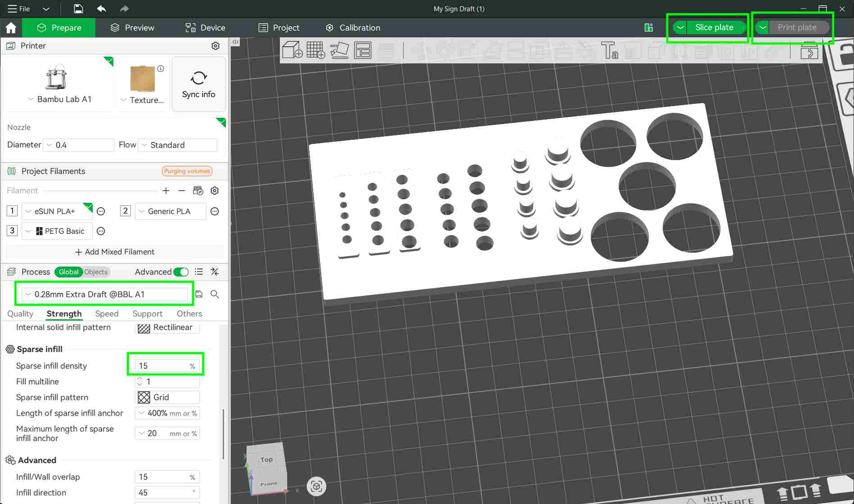Go to the Home screen icon
The image size is (854, 504).
click(x=11, y=28)
